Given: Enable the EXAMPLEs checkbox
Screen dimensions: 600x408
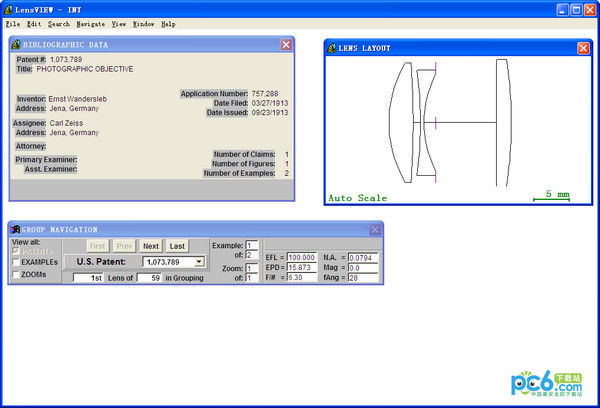Looking at the screenshot, I should tap(16, 262).
